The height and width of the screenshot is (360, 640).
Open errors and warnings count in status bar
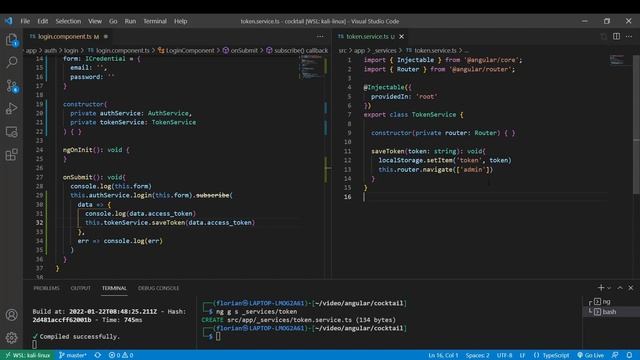[x=121, y=355]
